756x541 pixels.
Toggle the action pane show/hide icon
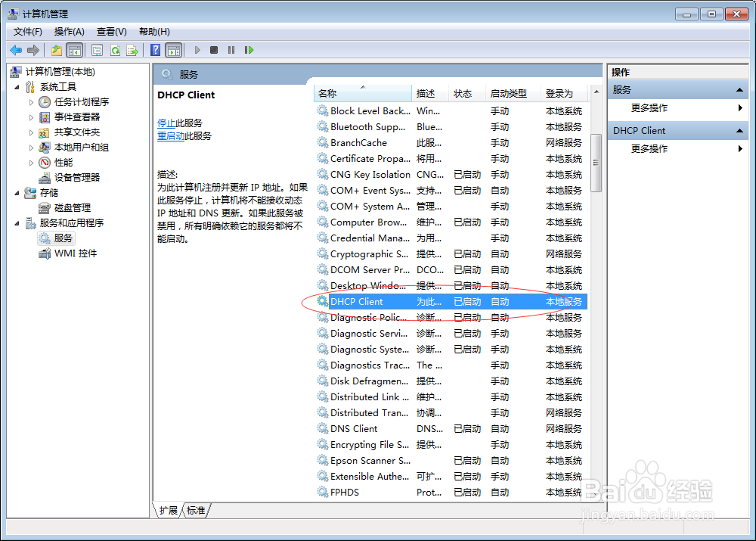[x=175, y=50]
